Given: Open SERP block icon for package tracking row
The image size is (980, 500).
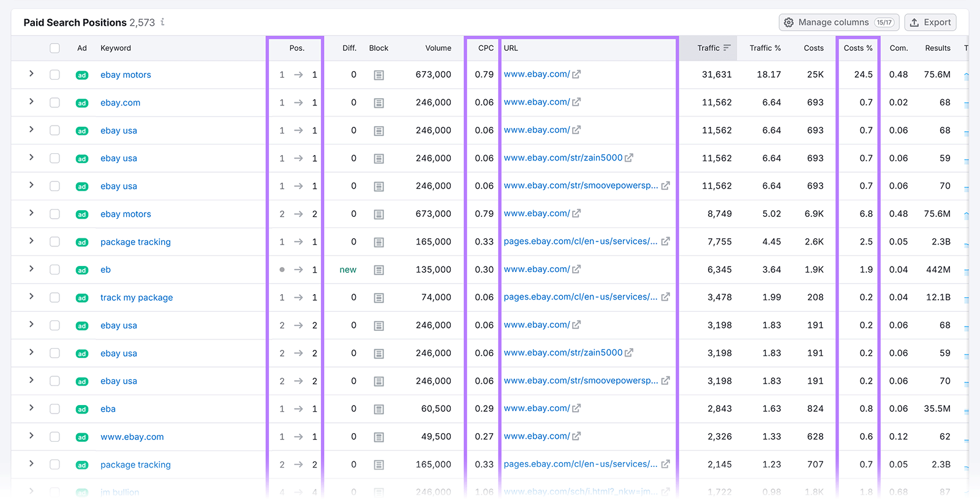Looking at the screenshot, I should tap(379, 242).
